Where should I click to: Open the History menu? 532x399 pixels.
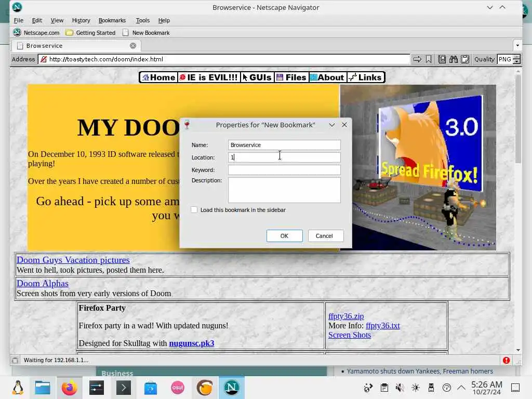coord(81,20)
